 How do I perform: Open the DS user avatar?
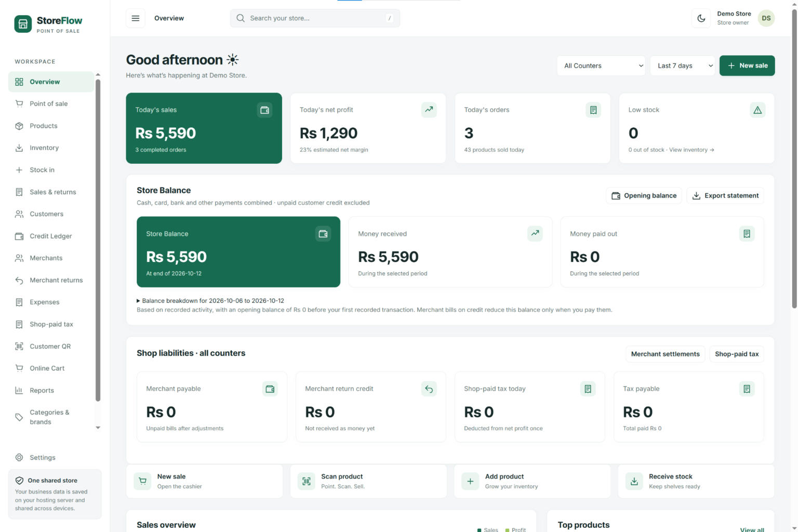766,18
